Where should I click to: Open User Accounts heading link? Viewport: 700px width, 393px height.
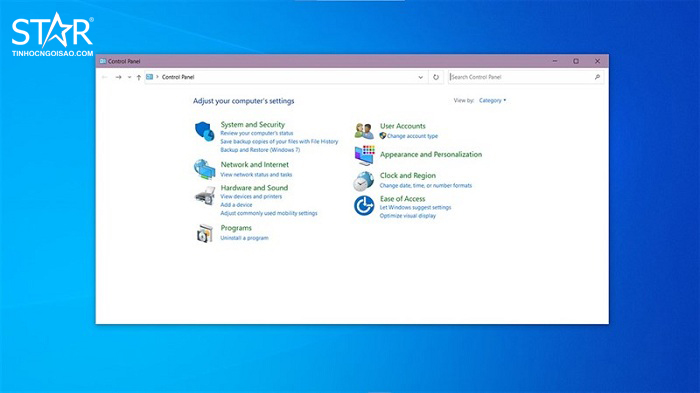tap(403, 126)
